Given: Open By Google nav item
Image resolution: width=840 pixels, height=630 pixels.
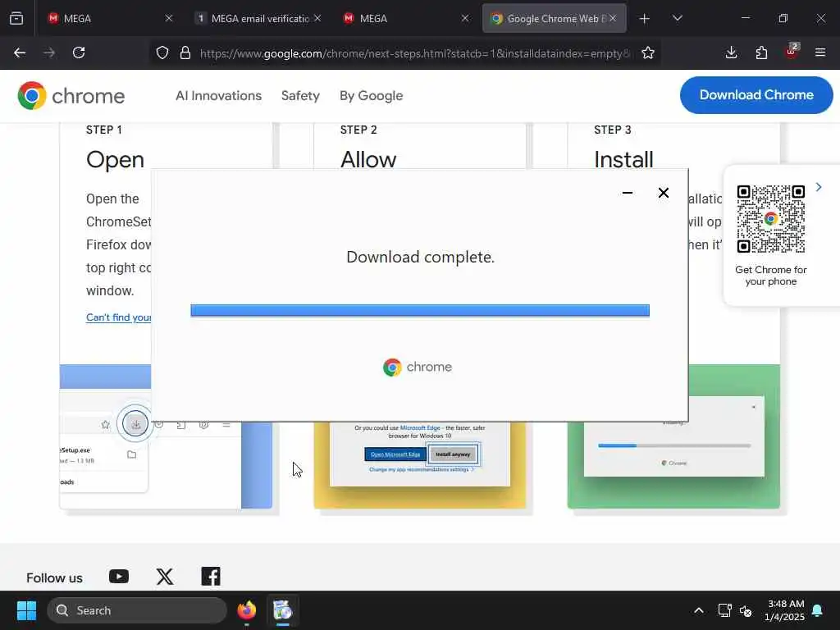Looking at the screenshot, I should click(x=372, y=95).
